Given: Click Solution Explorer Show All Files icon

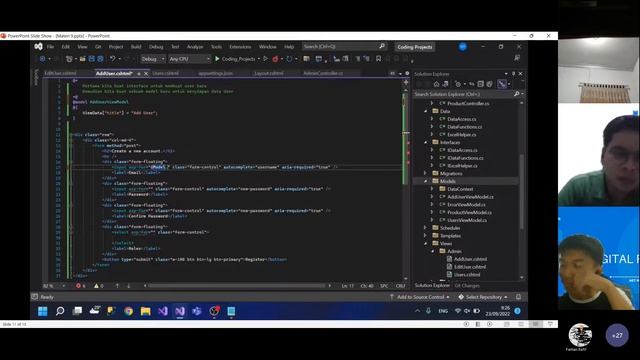Looking at the screenshot, I should coord(489,84).
